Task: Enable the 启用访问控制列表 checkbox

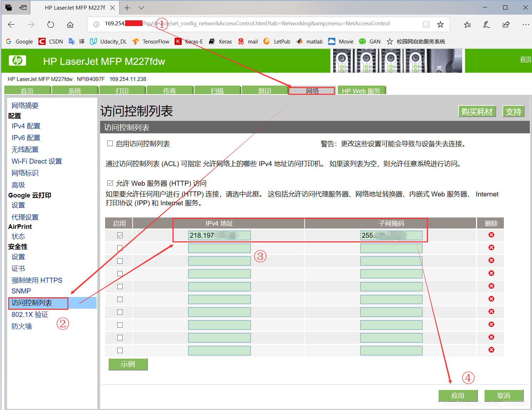Action: 110,143
